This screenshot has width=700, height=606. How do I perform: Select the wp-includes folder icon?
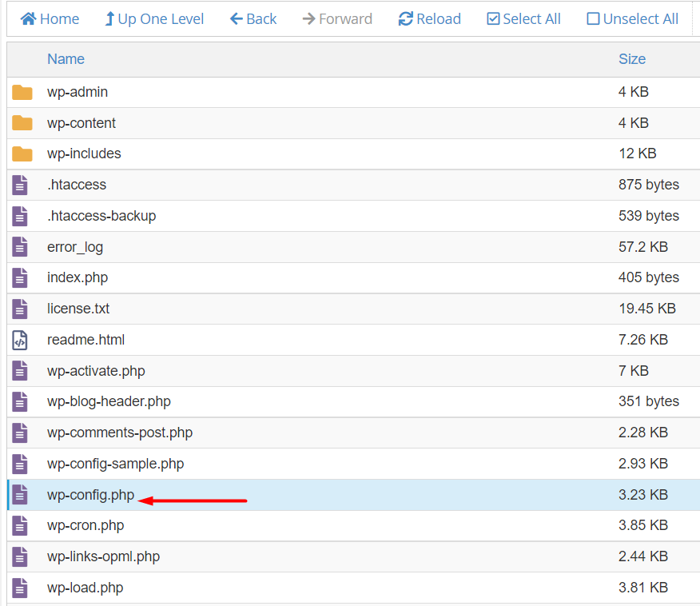coord(22,153)
